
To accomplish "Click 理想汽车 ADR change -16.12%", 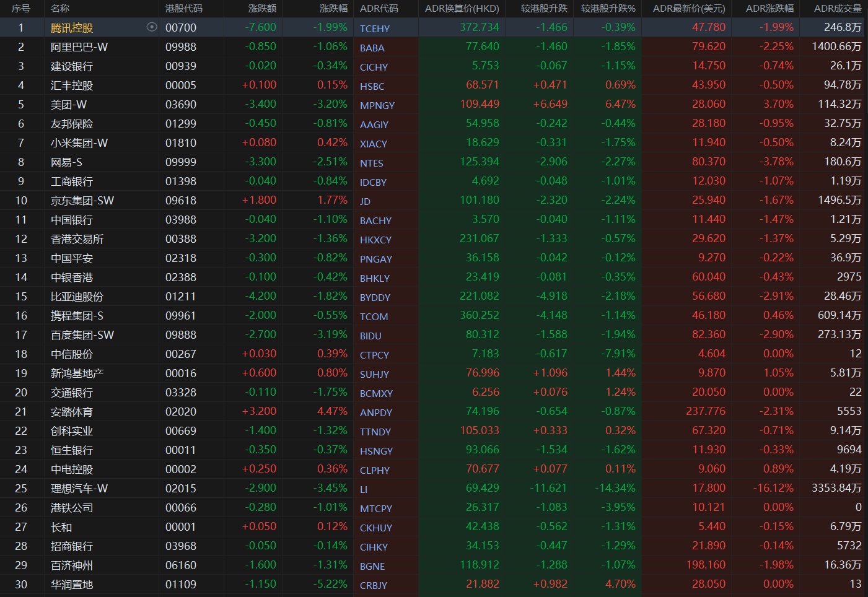I will coord(773,488).
